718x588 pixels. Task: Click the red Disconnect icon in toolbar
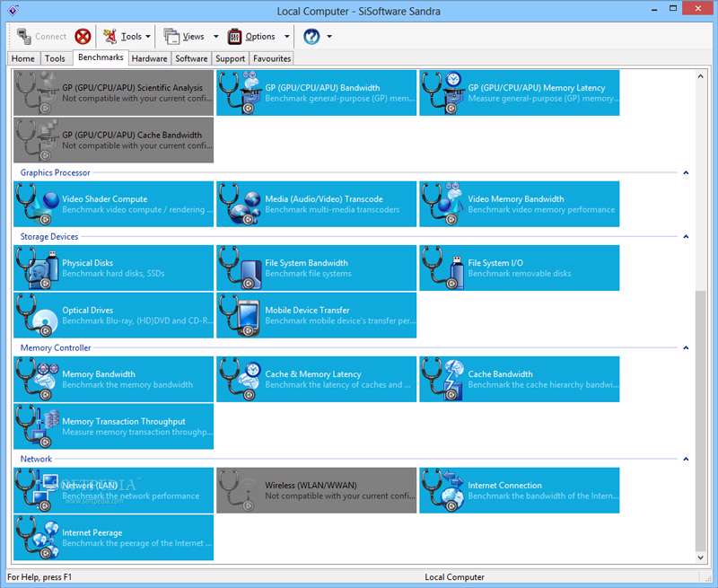(83, 37)
